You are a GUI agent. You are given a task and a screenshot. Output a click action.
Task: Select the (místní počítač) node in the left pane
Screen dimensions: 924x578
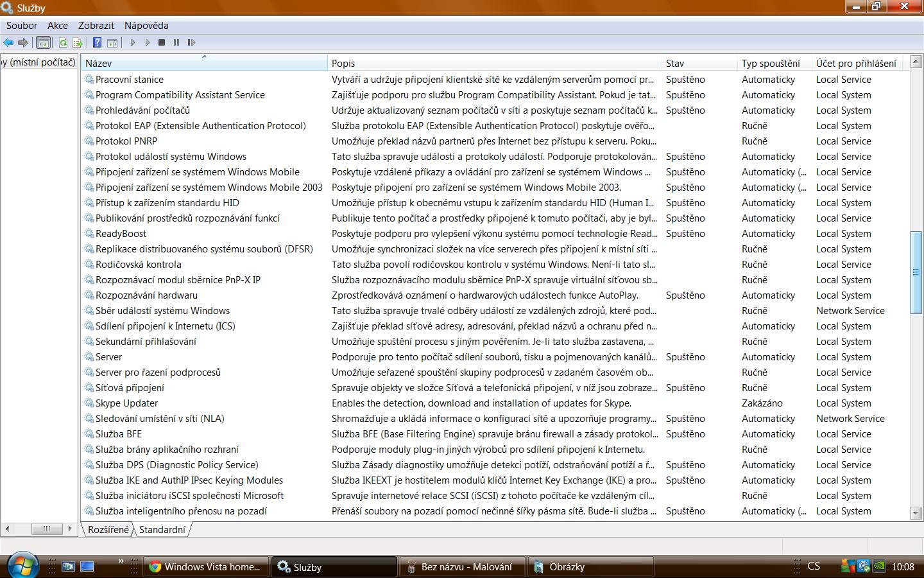38,62
